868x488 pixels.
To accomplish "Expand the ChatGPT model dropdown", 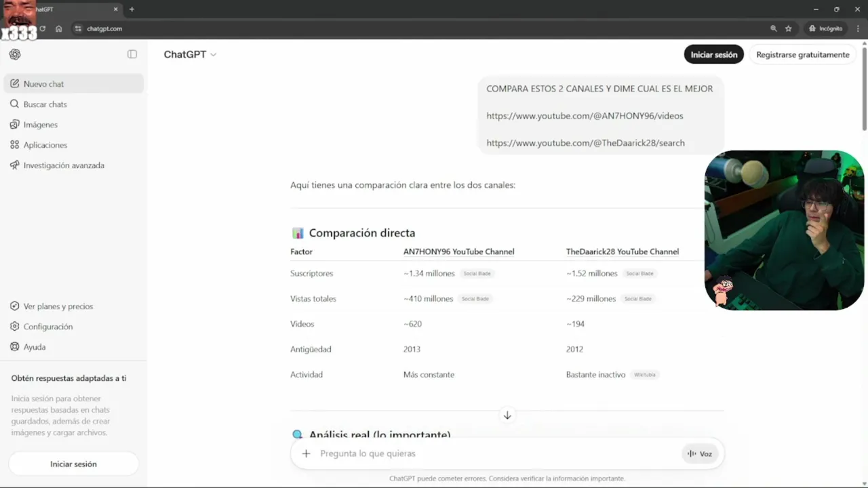I will click(190, 54).
